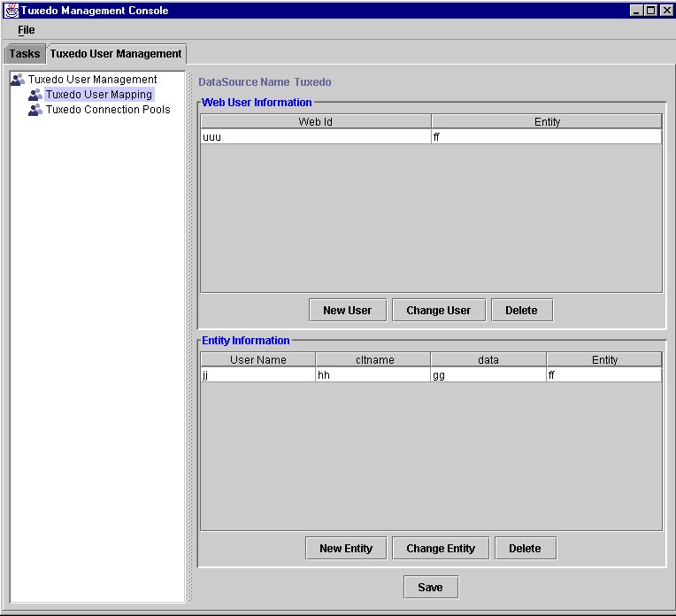The image size is (676, 616).
Task: Click the New Entity button
Action: (x=346, y=548)
